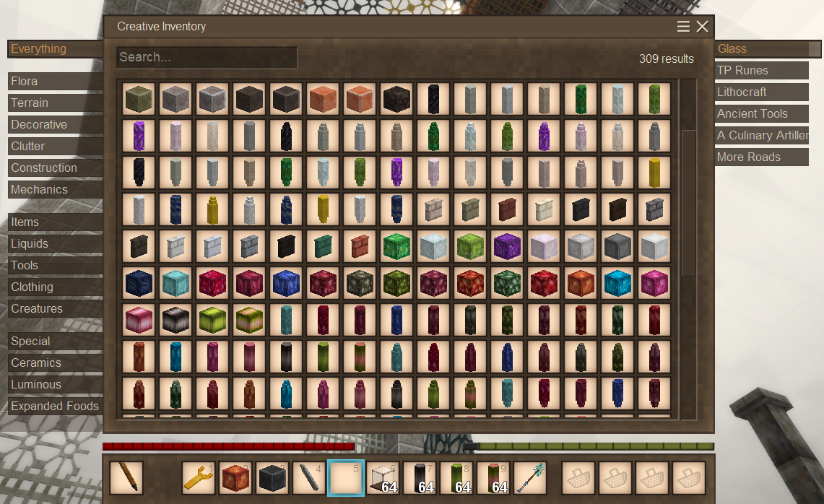Choose the lime-and-pink gradient cube
This screenshot has width=824, height=504.
tap(249, 320)
